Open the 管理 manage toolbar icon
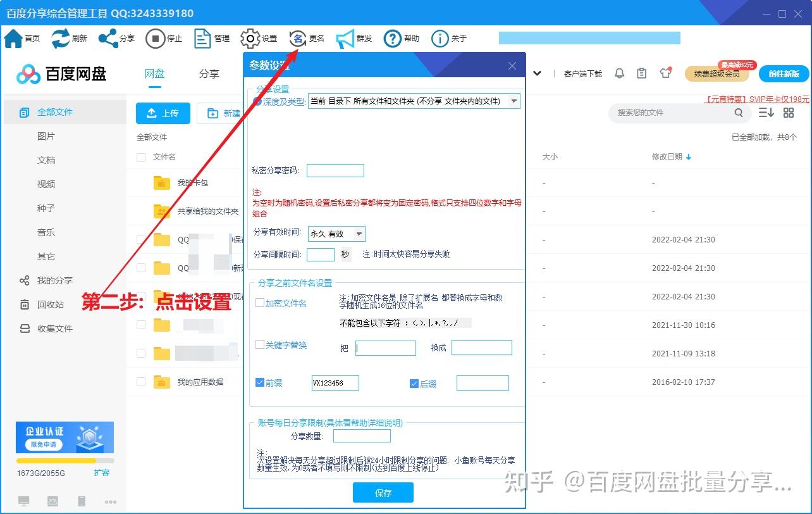This screenshot has height=514, width=812. 202,39
